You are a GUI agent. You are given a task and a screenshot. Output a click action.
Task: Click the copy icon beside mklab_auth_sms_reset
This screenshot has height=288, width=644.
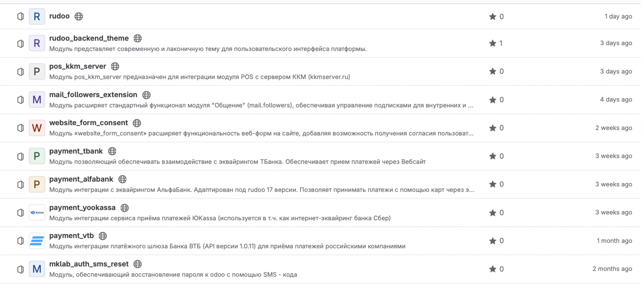20,269
